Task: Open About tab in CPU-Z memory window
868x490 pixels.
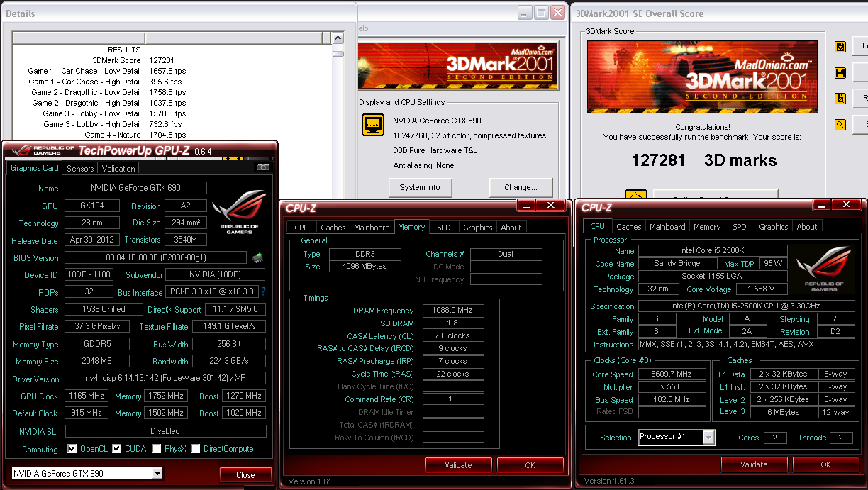Action: [x=511, y=228]
